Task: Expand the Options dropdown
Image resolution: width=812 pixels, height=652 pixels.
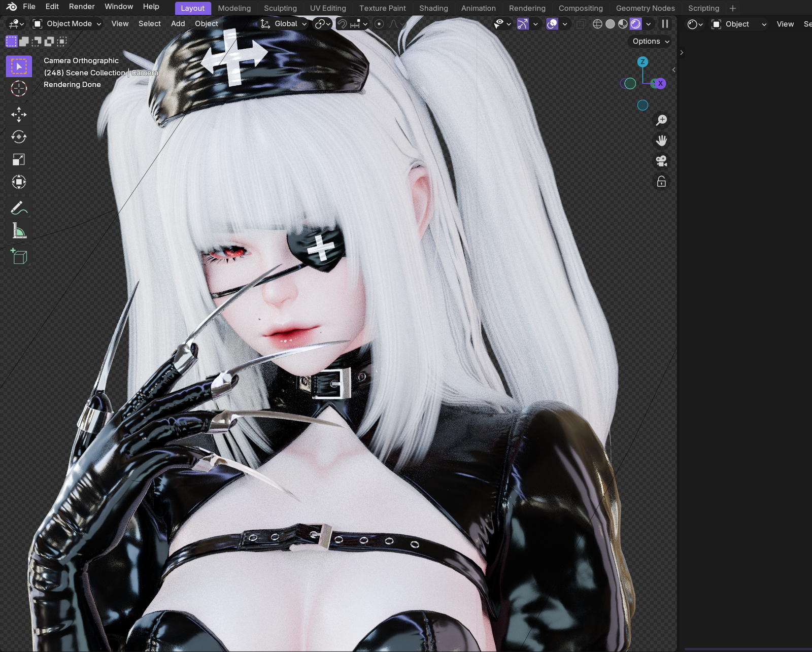Action: point(650,42)
